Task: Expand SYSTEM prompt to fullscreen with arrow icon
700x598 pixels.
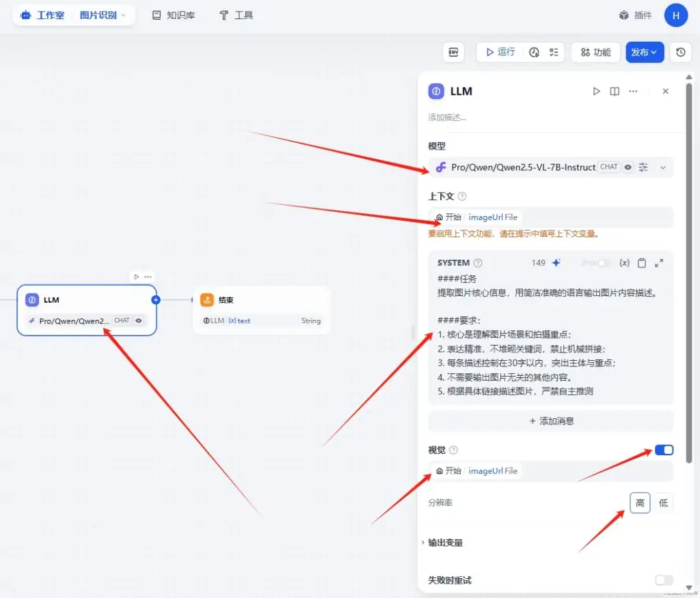Action: (659, 262)
